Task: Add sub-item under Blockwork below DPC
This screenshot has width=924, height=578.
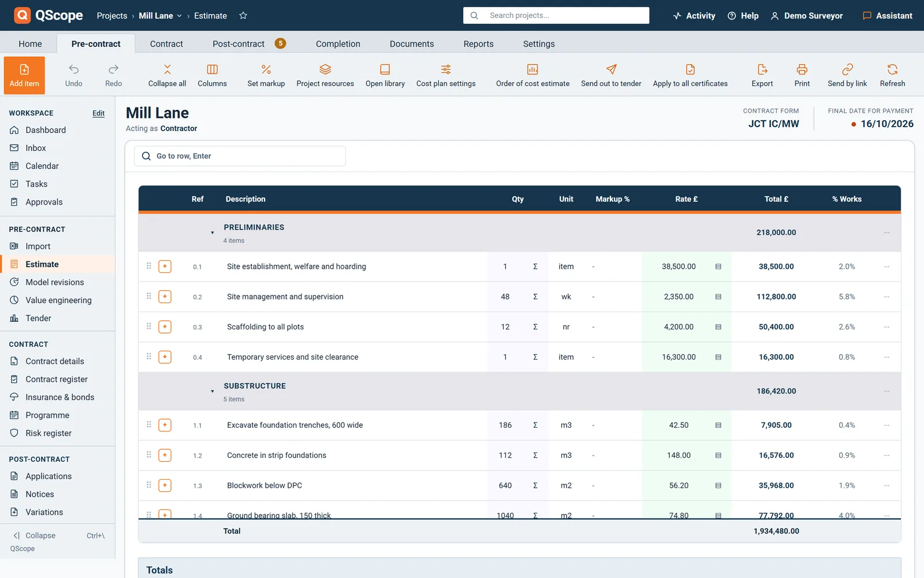Action: [x=165, y=486]
